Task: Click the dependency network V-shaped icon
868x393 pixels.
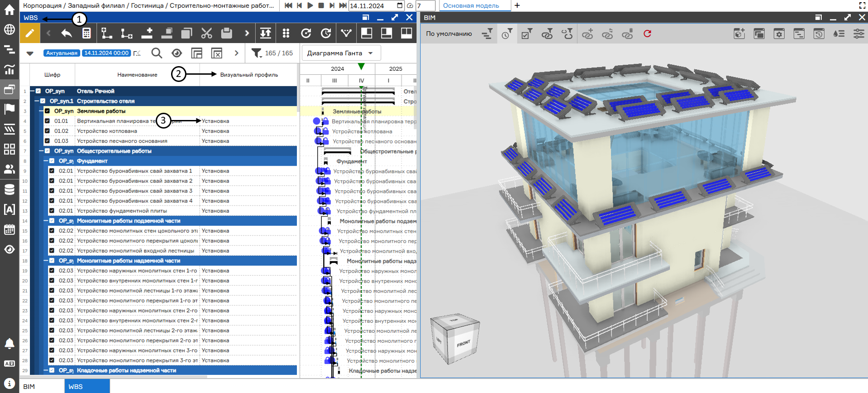Action: click(x=346, y=33)
